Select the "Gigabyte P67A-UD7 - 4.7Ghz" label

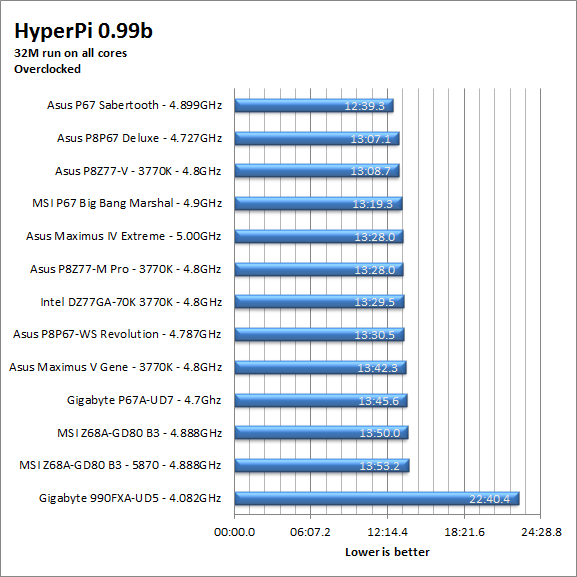144,400
